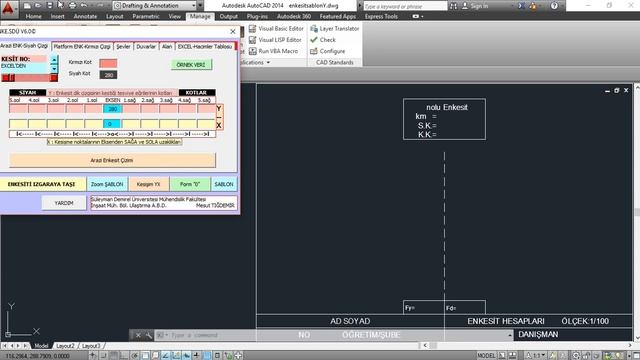The height and width of the screenshot is (360, 640).
Task: Toggle Object Snap in status bar
Action: (x=145, y=356)
